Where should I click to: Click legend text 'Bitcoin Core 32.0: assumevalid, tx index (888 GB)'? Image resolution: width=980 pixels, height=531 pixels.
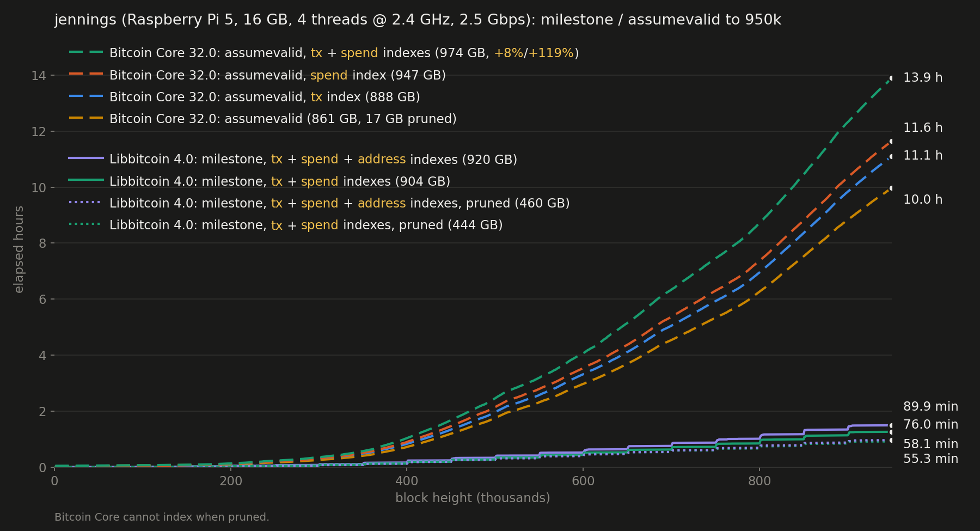[x=265, y=97]
